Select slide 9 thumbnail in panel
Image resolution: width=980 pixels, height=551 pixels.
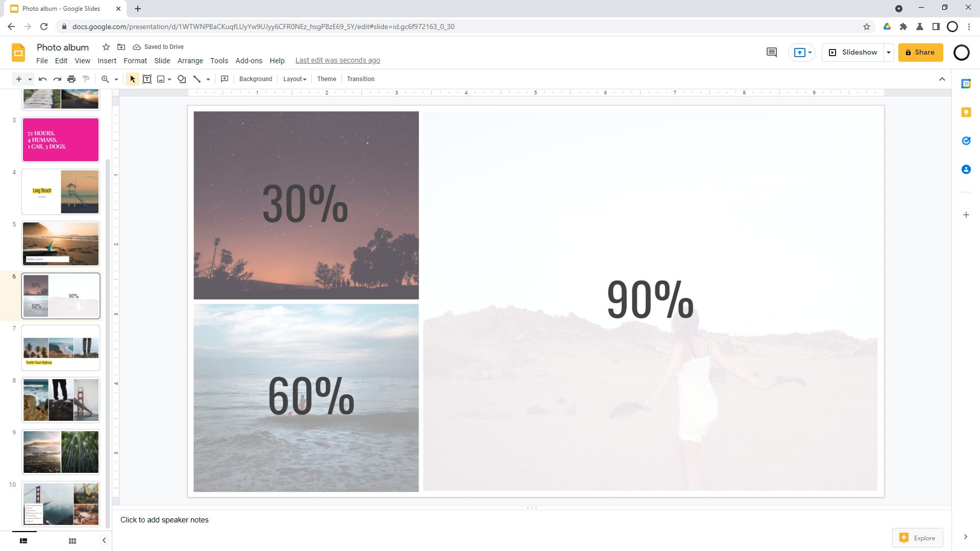click(x=61, y=451)
